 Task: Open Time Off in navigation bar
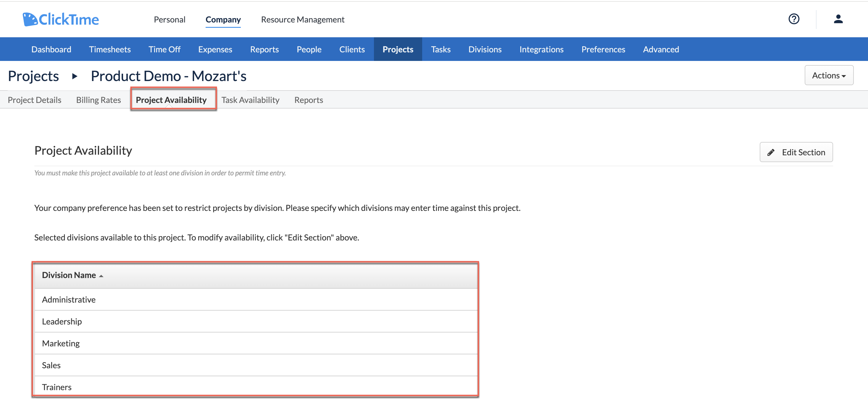(x=164, y=49)
